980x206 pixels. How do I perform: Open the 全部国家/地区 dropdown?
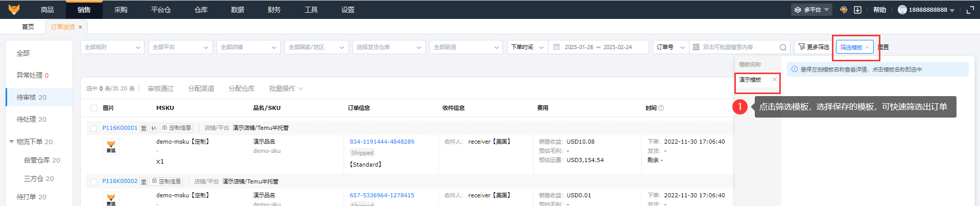(x=317, y=47)
